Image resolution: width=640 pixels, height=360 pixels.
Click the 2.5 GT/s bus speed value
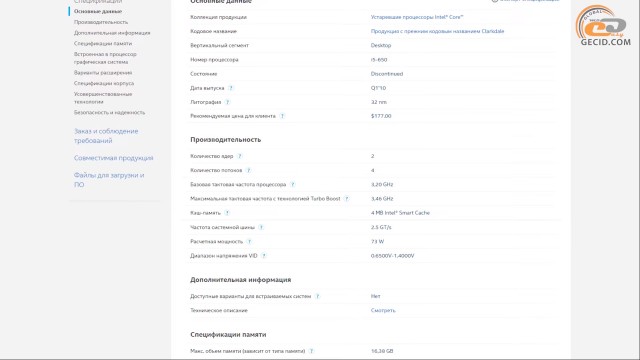(x=381, y=227)
